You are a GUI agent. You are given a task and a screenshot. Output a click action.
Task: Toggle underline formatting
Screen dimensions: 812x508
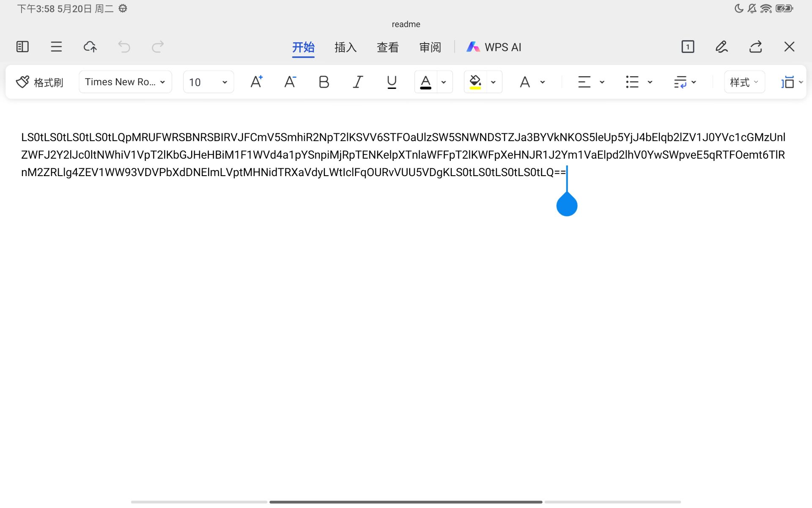pyautogui.click(x=392, y=82)
